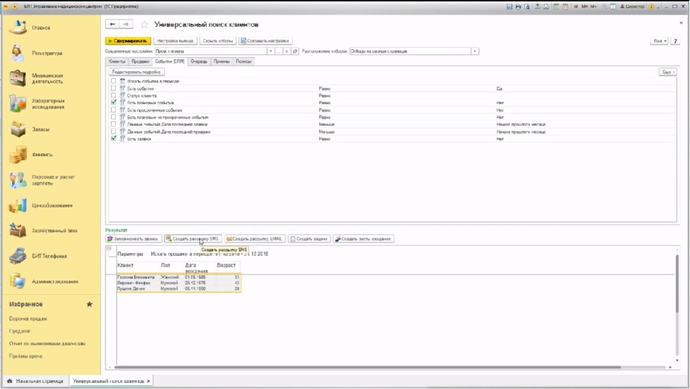Image resolution: width=690 pixels, height=389 pixels.
Task: Add page to favorites with star icon
Action: (x=144, y=25)
